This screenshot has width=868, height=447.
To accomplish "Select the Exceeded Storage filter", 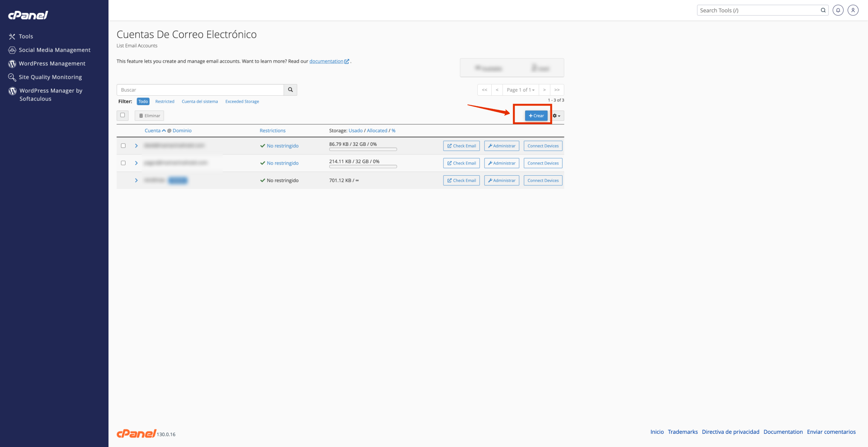I will [x=242, y=101].
